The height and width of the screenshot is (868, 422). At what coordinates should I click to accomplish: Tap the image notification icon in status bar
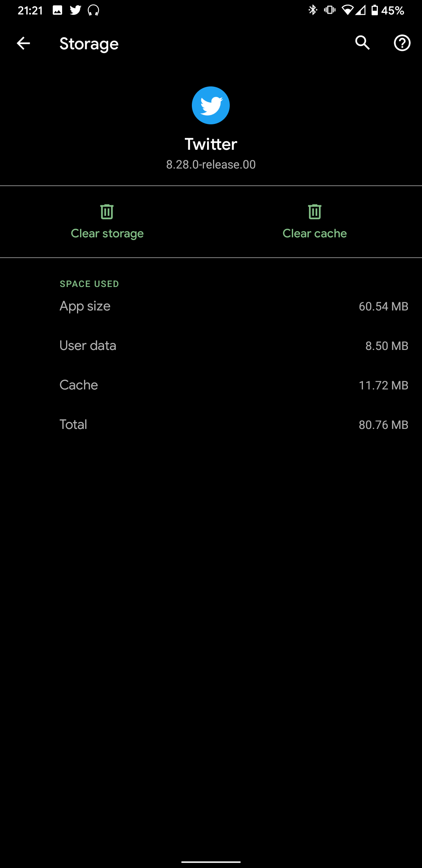pos(57,10)
